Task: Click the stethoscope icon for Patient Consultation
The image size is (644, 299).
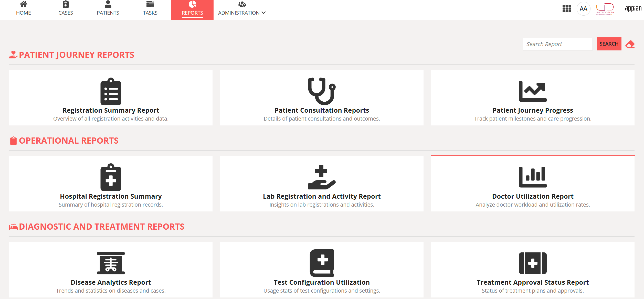Action: 322,91
